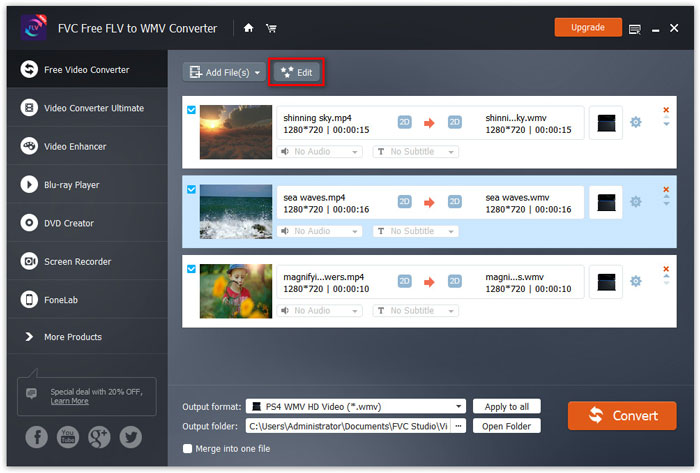Screen dimensions: 700x473
Task: Open the Twitter icon
Action: [130, 436]
